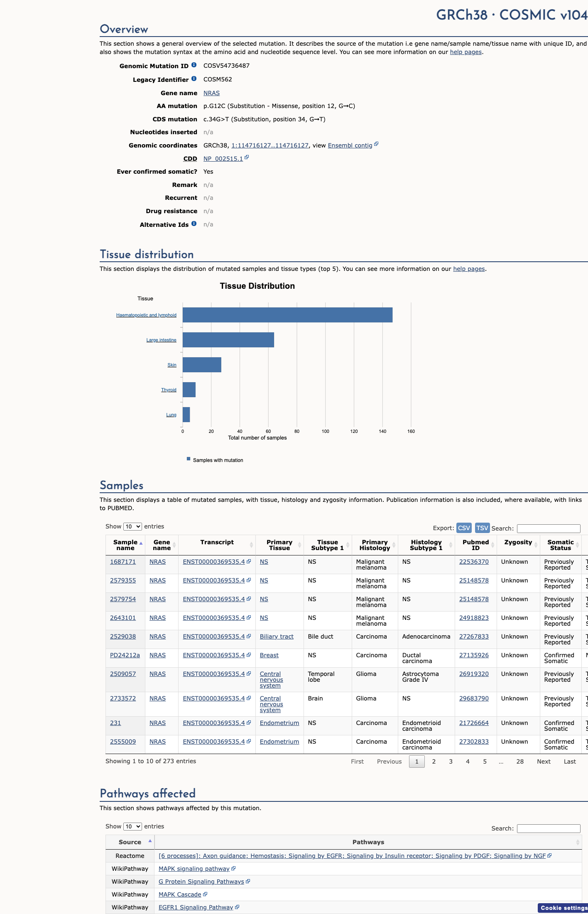The height and width of the screenshot is (914, 588).
Task: Click Next in Samples pagination
Action: coord(544,762)
